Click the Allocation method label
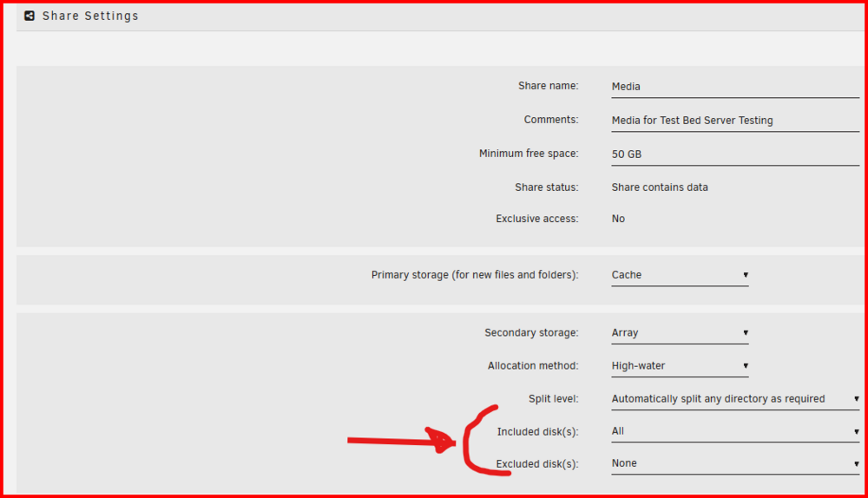The height and width of the screenshot is (498, 868). coord(533,366)
